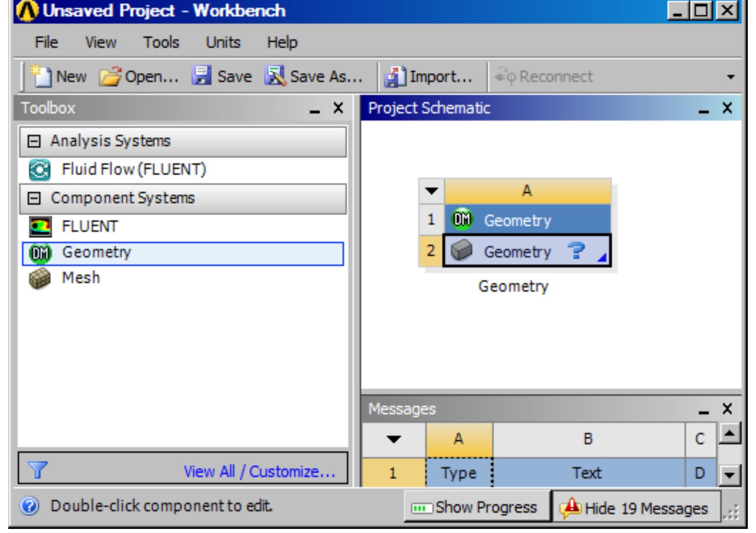Open the View menu
The image size is (756, 533).
click(101, 42)
